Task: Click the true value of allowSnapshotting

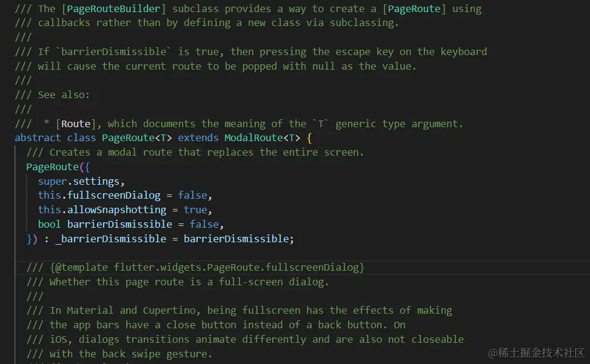Action: (x=195, y=210)
